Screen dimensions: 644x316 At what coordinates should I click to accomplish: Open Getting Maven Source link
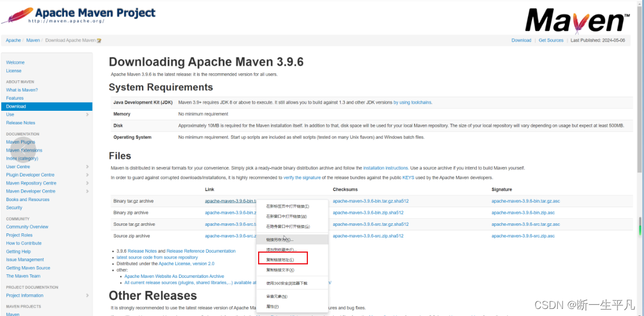point(28,267)
